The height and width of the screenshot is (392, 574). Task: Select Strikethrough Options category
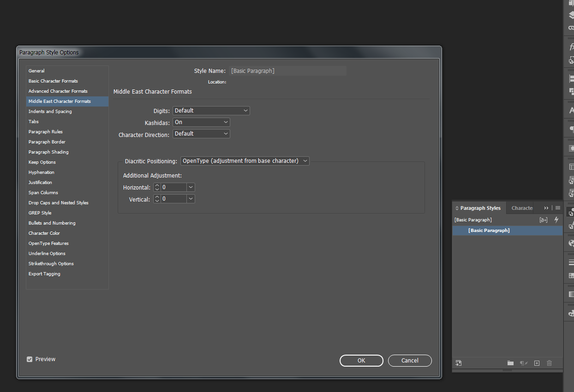click(67, 264)
